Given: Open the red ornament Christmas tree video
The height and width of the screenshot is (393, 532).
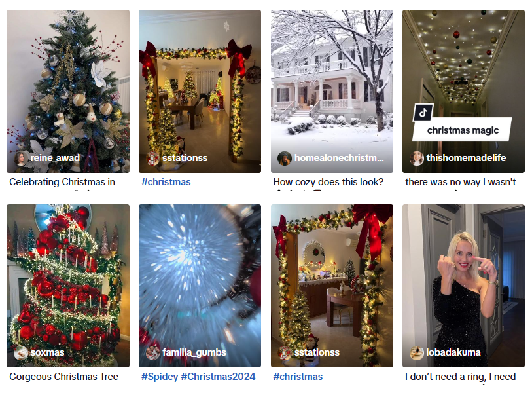Looking at the screenshot, I should tap(68, 286).
